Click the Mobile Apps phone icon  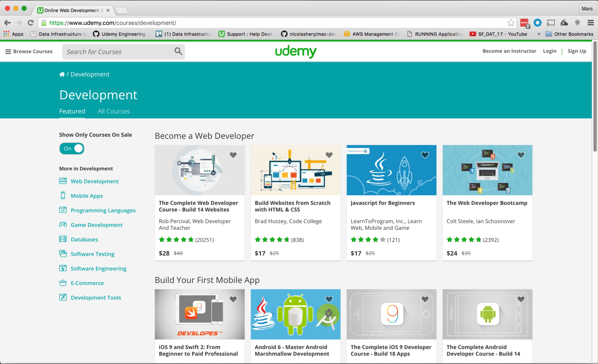pyautogui.click(x=63, y=195)
